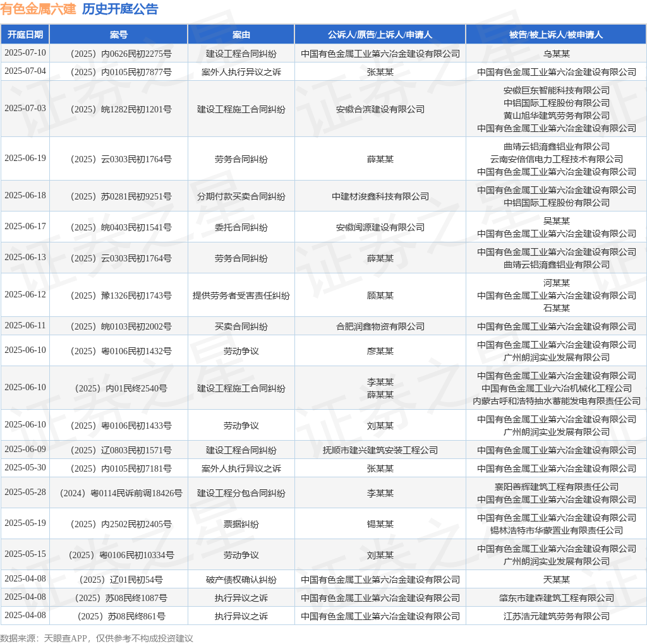Select the date 2025-06-17
The width and height of the screenshot is (647, 644).
click(x=25, y=226)
